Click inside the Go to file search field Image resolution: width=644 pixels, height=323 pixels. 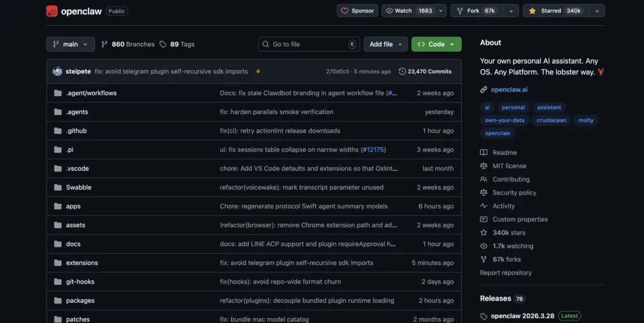pos(309,44)
